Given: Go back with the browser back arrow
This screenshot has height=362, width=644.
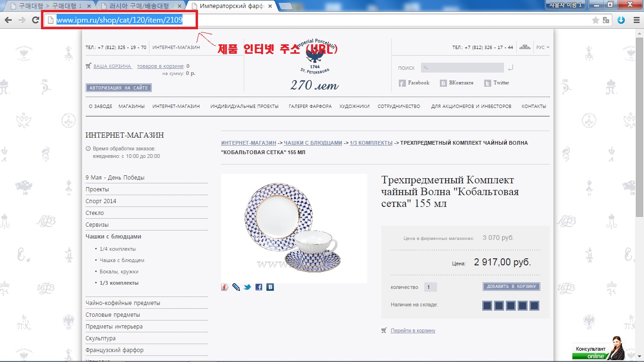Looking at the screenshot, I should tap(8, 20).
